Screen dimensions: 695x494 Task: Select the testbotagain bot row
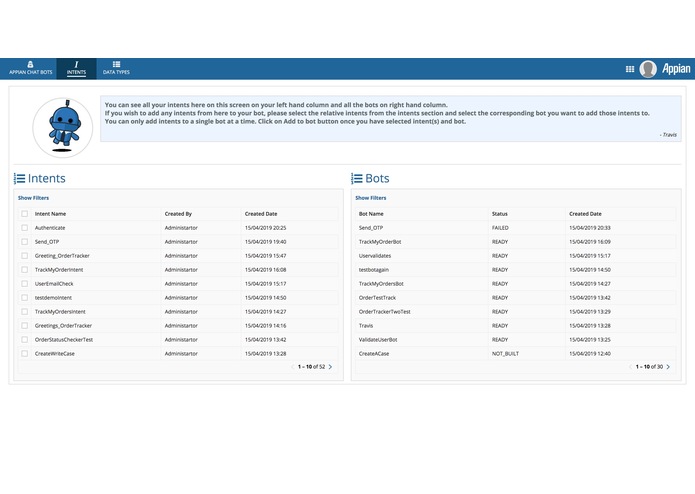point(515,270)
